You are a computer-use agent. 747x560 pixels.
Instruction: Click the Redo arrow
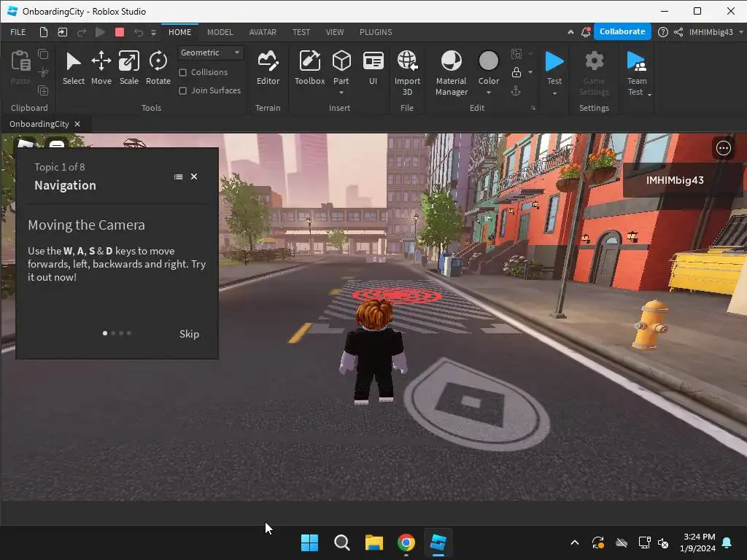[x=82, y=32]
